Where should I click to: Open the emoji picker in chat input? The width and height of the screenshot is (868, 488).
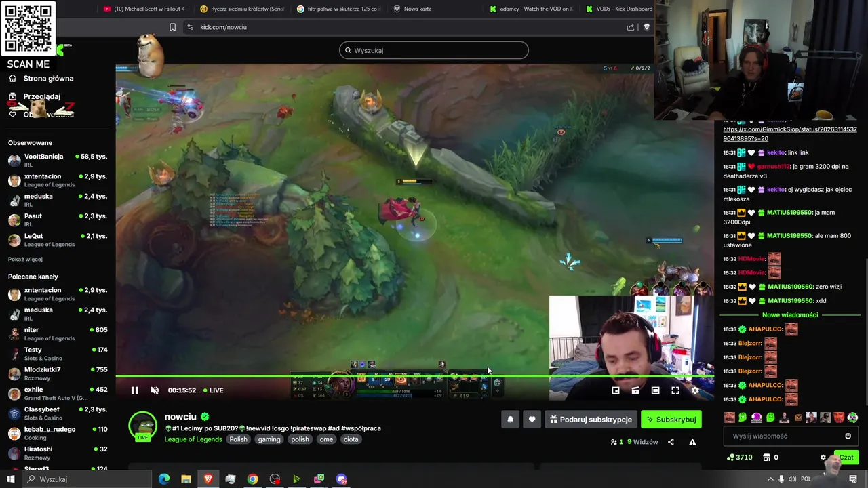coord(848,436)
